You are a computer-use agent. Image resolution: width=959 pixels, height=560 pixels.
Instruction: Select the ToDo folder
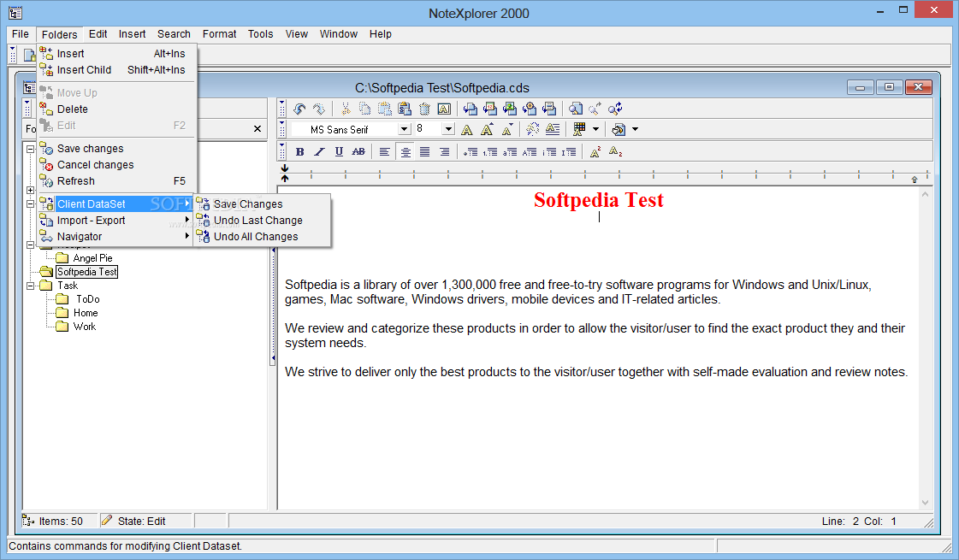tap(87, 299)
